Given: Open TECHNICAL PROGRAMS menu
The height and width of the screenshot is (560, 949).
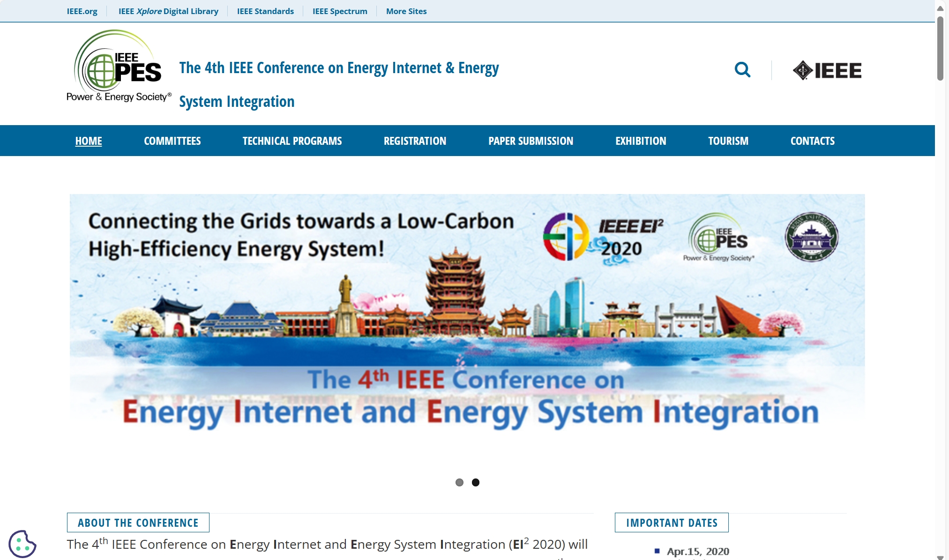Looking at the screenshot, I should 292,141.
